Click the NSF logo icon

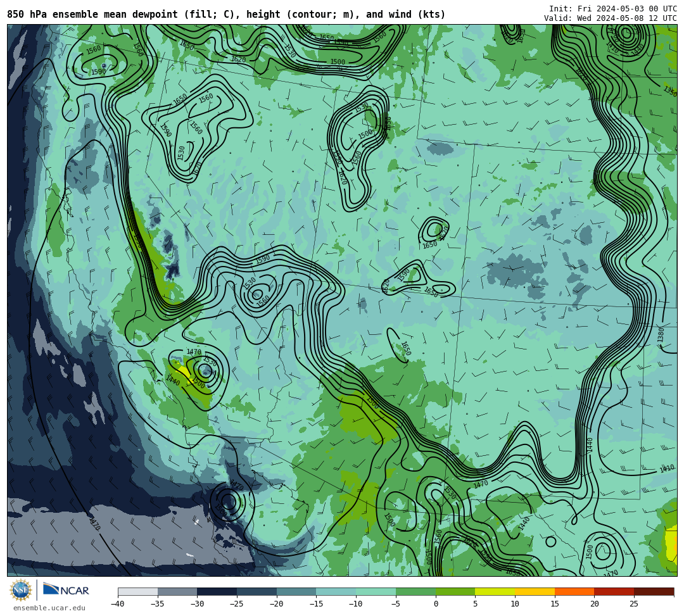pos(20,590)
